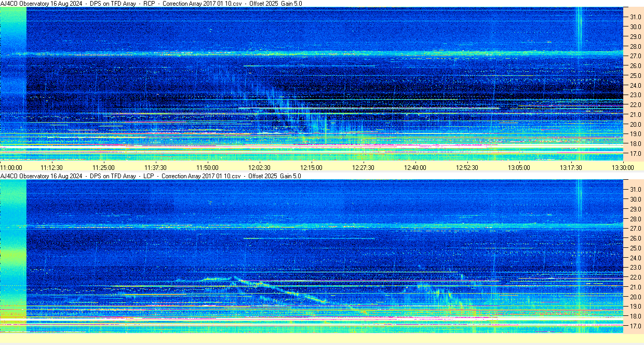Click 17.0 frequency label in upper RCP panel
Screen dimensions: 644x345
635,154
